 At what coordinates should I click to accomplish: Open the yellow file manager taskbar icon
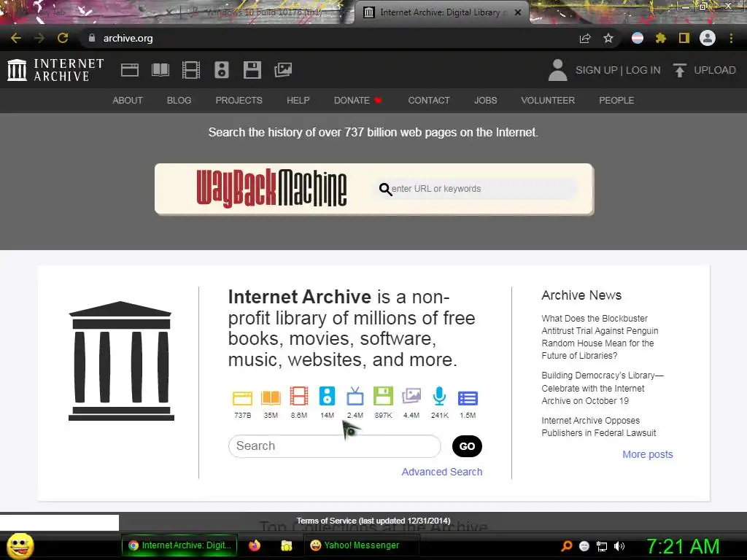point(286,545)
